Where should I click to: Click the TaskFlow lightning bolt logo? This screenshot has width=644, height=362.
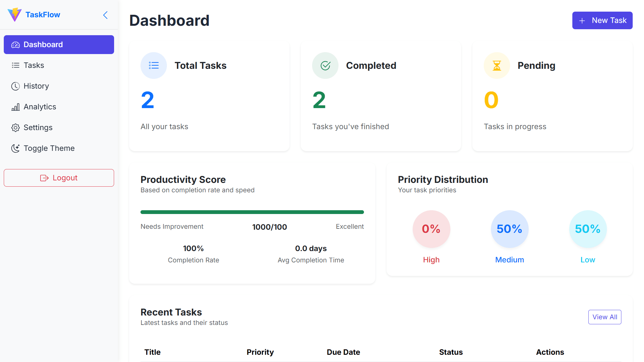click(15, 14)
